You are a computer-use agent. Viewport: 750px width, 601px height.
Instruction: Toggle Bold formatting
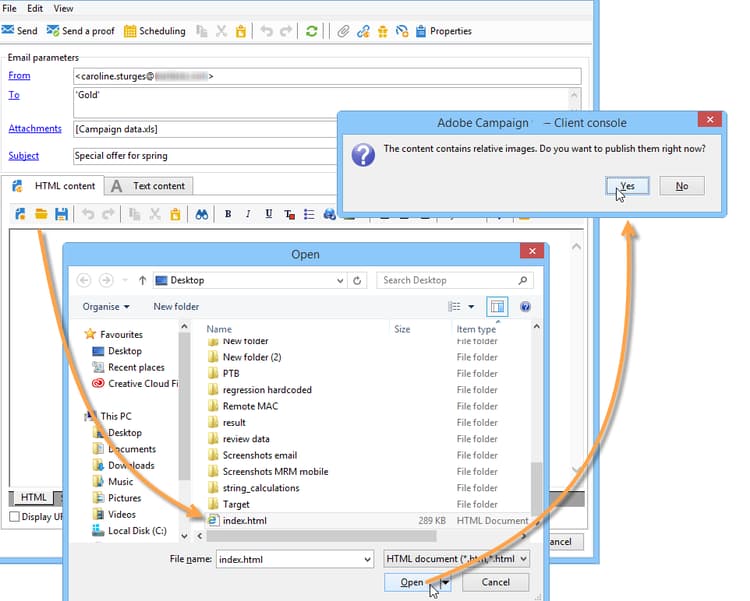click(x=228, y=214)
